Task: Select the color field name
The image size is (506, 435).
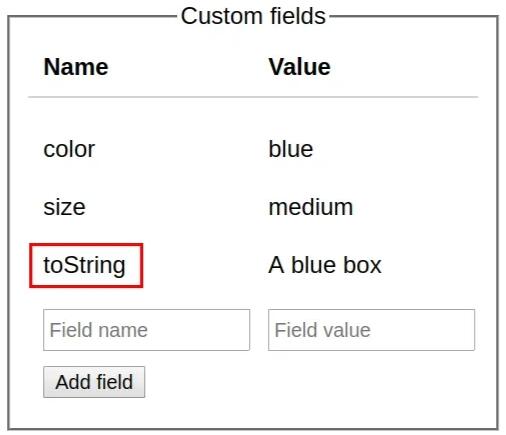Action: (69, 149)
